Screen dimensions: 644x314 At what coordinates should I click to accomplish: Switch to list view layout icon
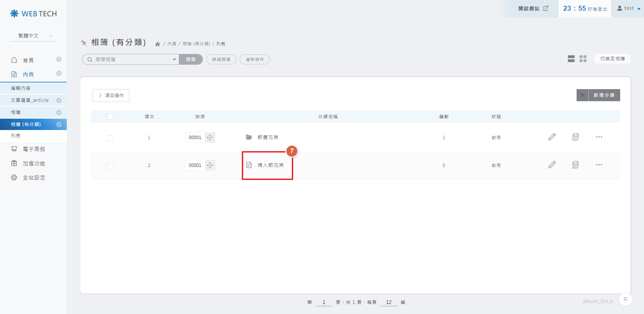tap(571, 59)
